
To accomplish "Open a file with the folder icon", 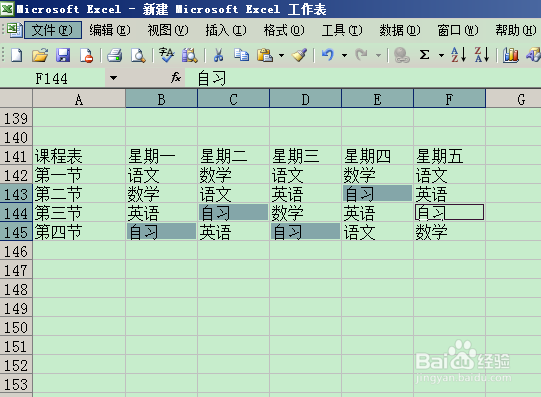I will [x=40, y=55].
